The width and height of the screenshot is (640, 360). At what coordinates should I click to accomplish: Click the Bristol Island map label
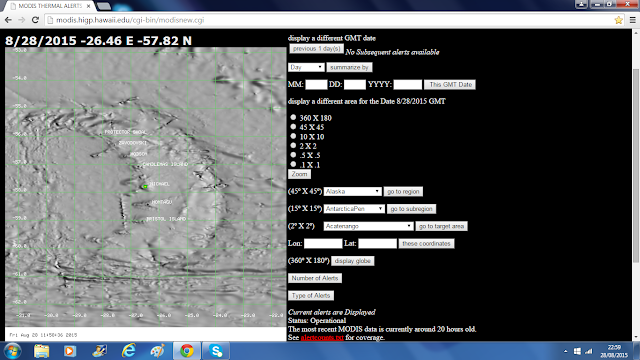click(x=166, y=219)
